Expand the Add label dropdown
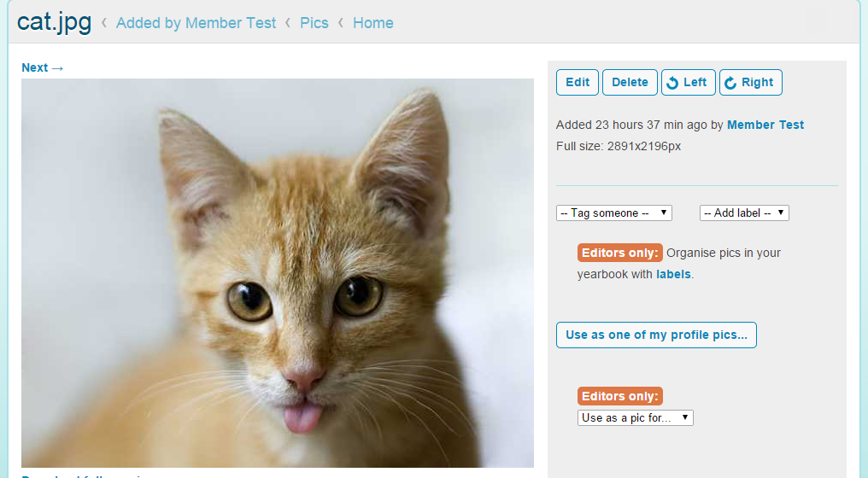 (743, 213)
